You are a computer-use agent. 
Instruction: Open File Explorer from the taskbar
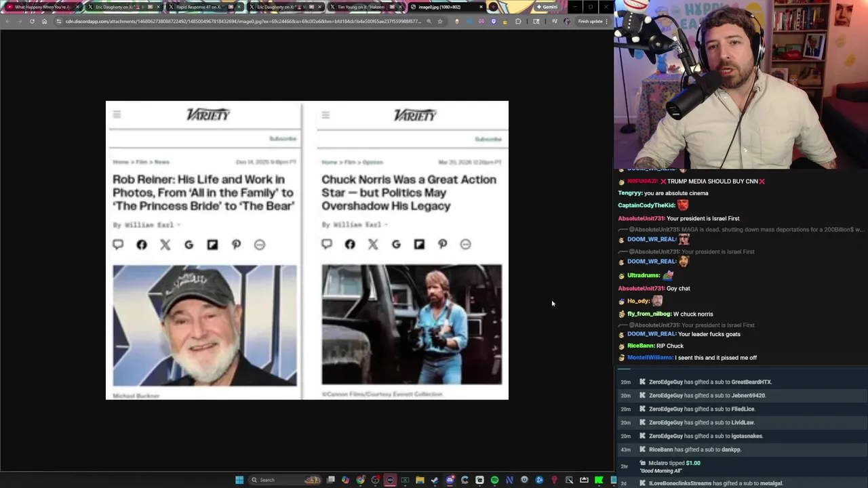tap(420, 480)
